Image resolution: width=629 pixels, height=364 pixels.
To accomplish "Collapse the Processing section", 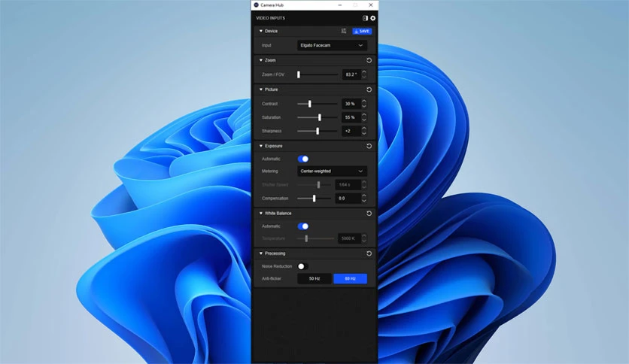I will [261, 253].
